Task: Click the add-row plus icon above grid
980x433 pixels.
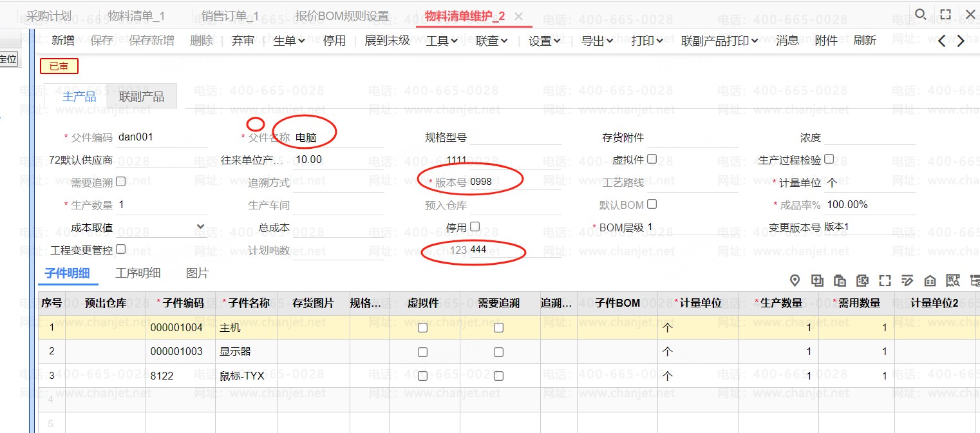Action: pos(817,280)
